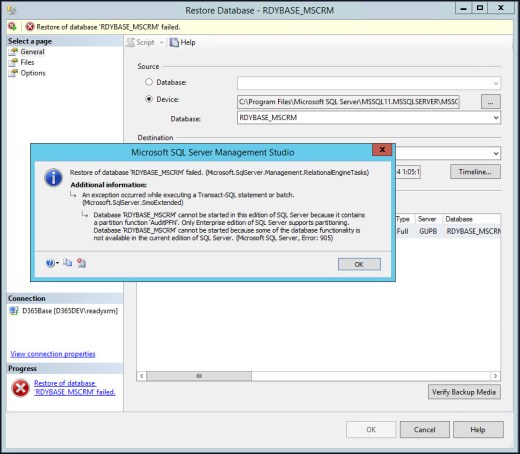Viewport: 520px width, 454px height.
Task: Click the Timeline button
Action: pyautogui.click(x=475, y=172)
